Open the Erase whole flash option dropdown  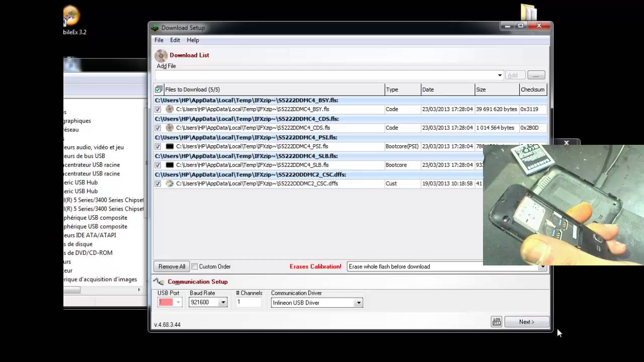[542, 267]
